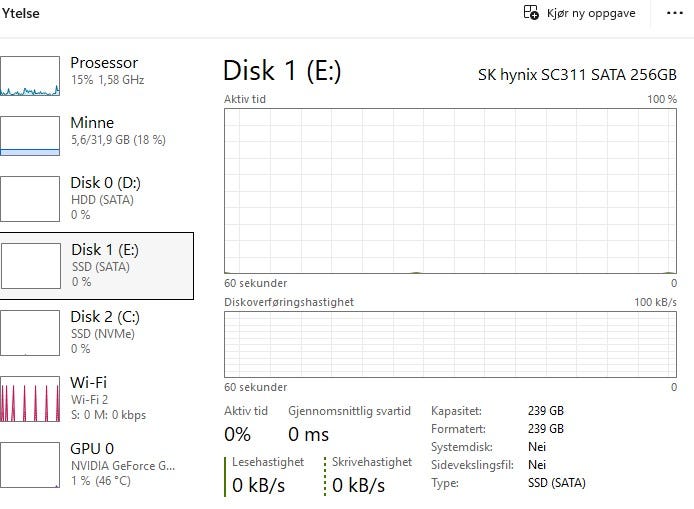Viewport: 694px width, 509px height.
Task: Select the Minne usage thumbnail
Action: (30, 136)
